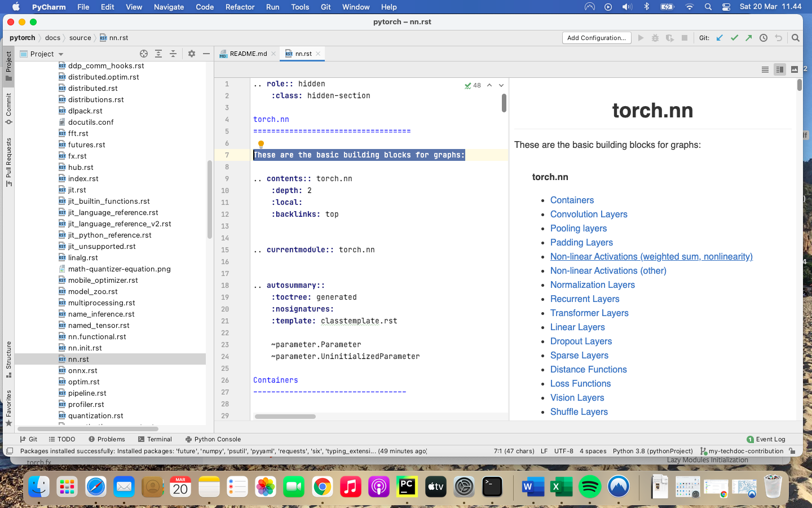Open the Favorites side tab
This screenshot has height=508, width=812.
tap(8, 408)
